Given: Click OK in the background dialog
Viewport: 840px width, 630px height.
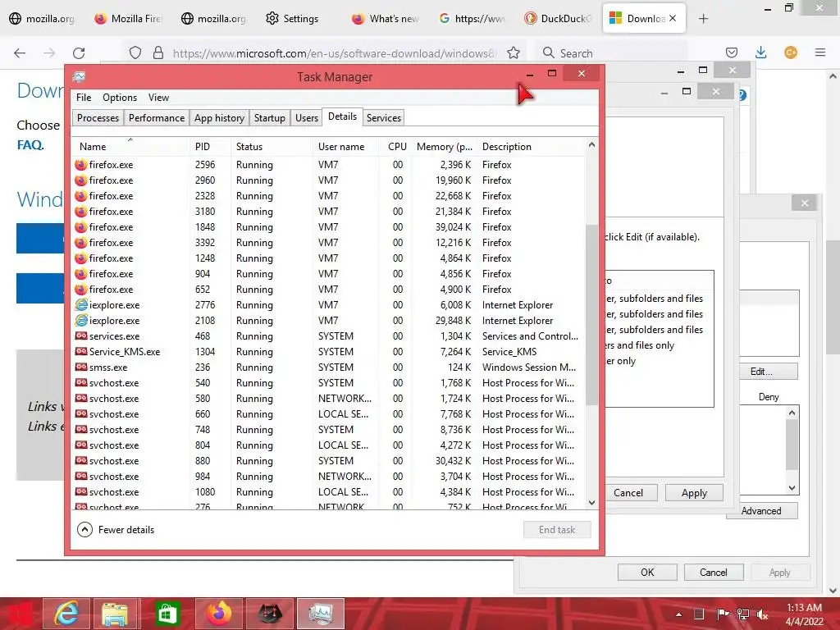Looking at the screenshot, I should 647,572.
